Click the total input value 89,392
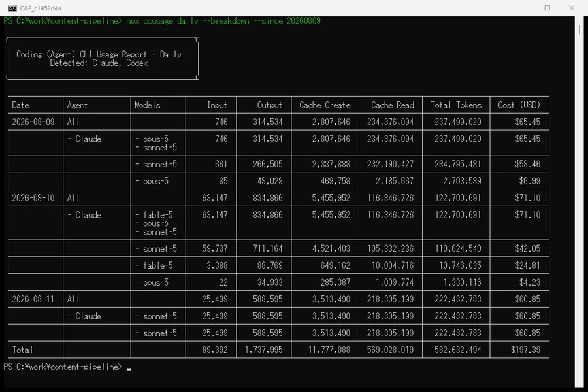 (215, 350)
